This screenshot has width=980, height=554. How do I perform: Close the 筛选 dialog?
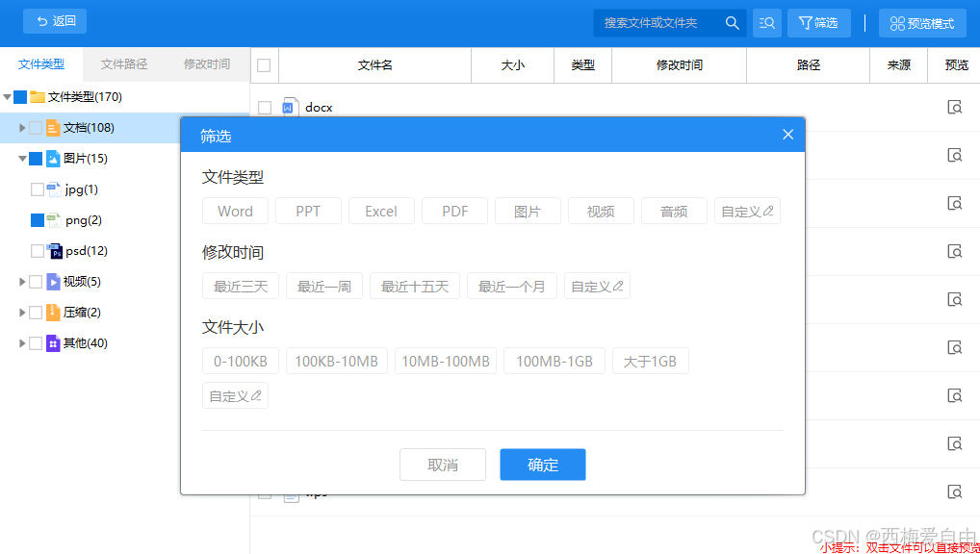tap(788, 135)
